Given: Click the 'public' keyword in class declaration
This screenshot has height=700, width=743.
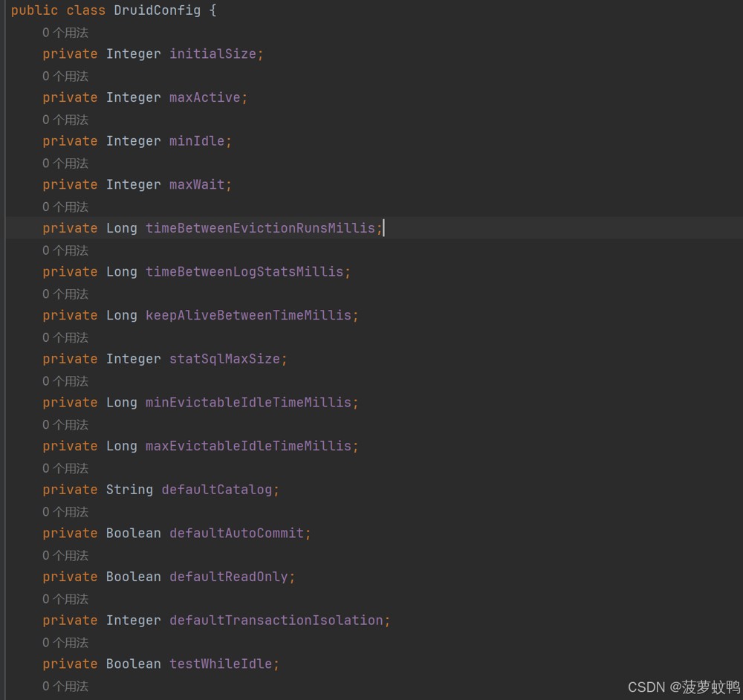Looking at the screenshot, I should coord(35,10).
